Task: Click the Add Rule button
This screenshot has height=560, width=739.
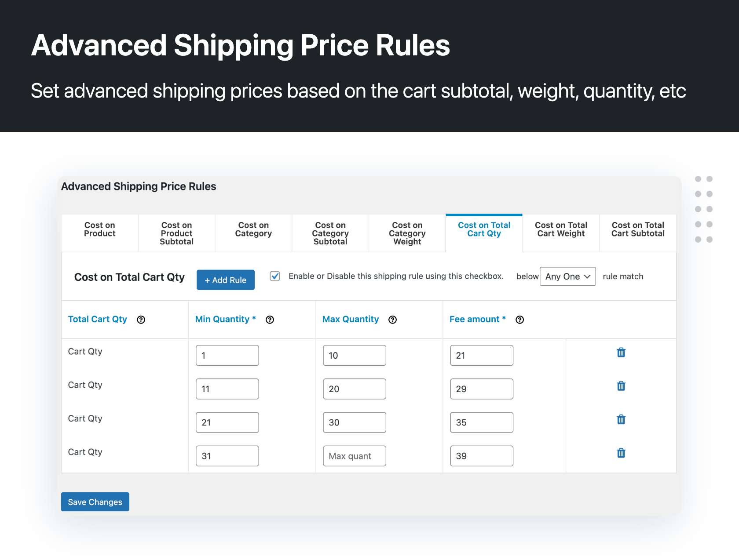Action: tap(225, 280)
